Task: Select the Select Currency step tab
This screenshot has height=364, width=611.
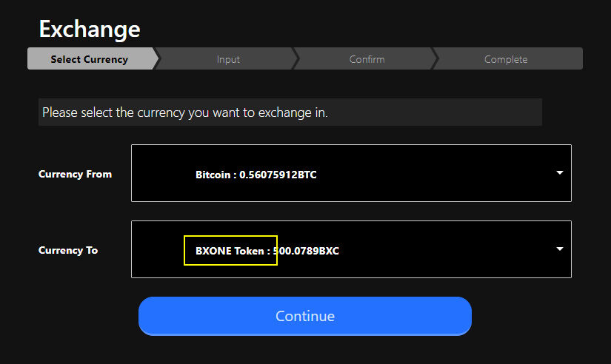Action: coord(89,59)
